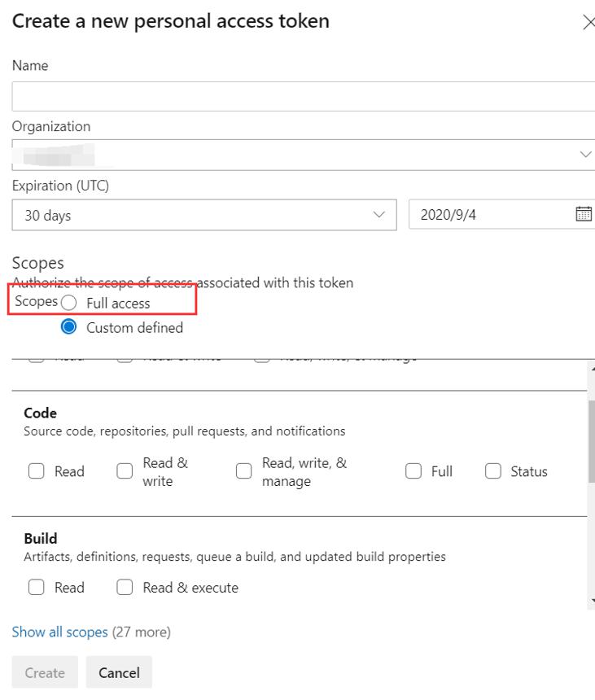Check the Code Read checkbox
Screen dimensions: 595x700
[36, 471]
